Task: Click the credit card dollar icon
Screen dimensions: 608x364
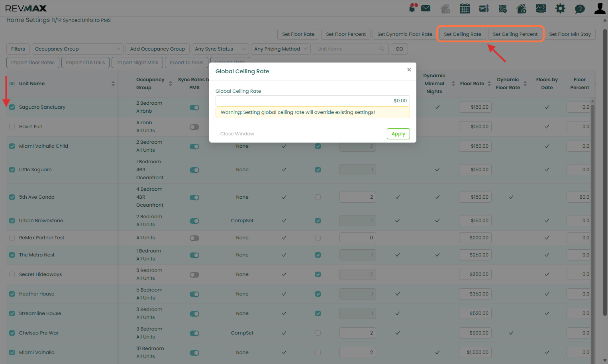Action: [x=484, y=8]
